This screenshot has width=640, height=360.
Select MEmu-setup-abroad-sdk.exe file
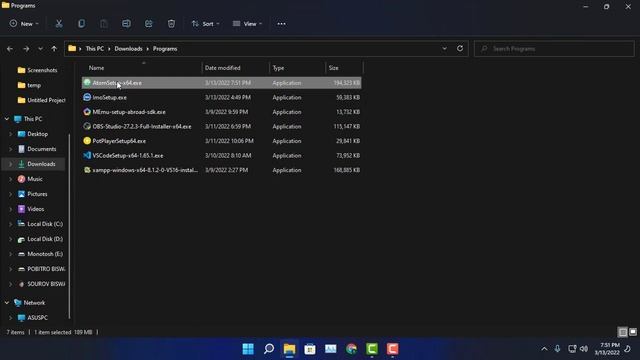222,112
